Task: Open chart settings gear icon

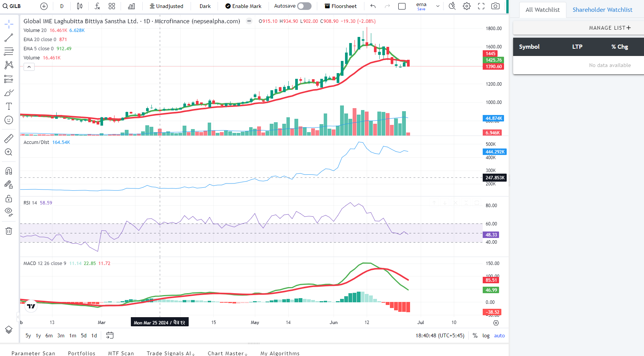Action: click(467, 6)
